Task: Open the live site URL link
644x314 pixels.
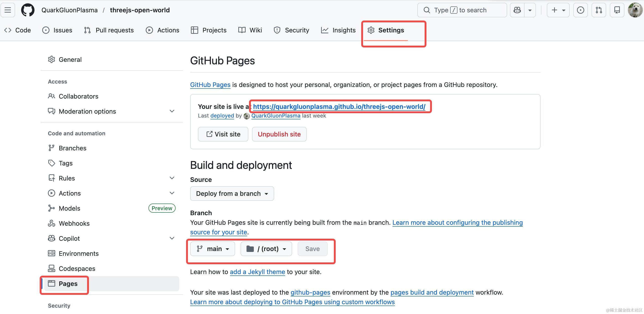Action: 339,107
